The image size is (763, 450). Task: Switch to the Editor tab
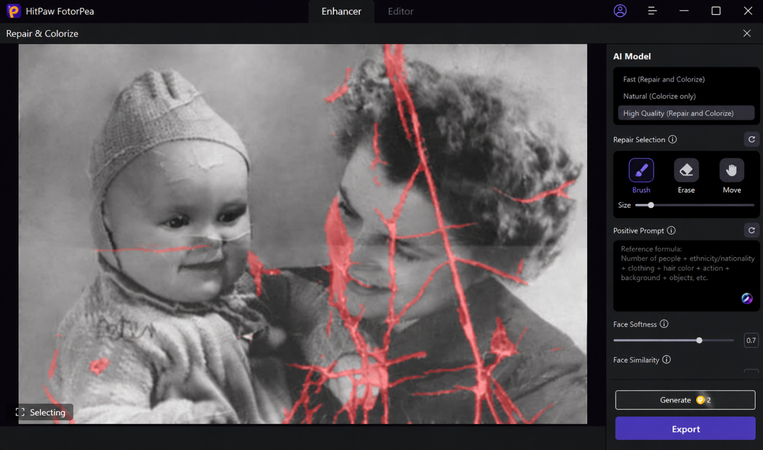pyautogui.click(x=400, y=11)
